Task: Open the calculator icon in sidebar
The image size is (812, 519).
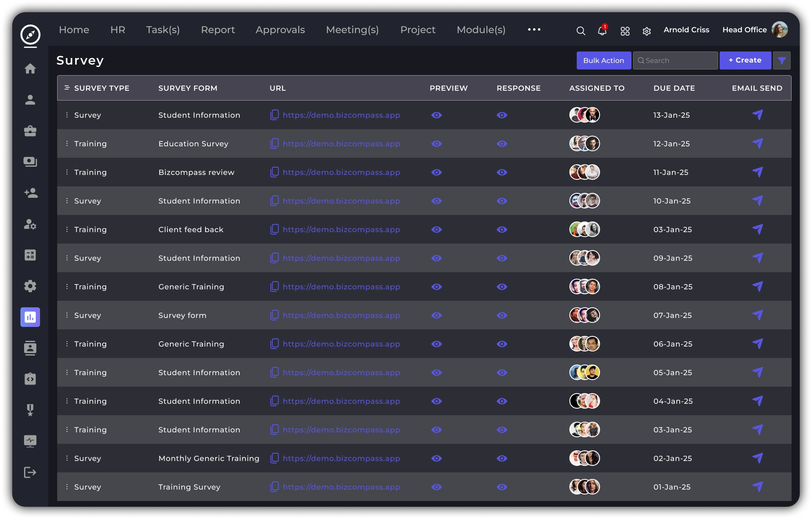Action: (x=30, y=255)
